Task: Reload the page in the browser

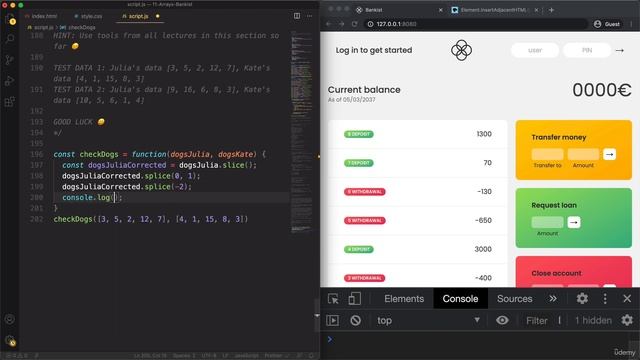Action: (355, 24)
